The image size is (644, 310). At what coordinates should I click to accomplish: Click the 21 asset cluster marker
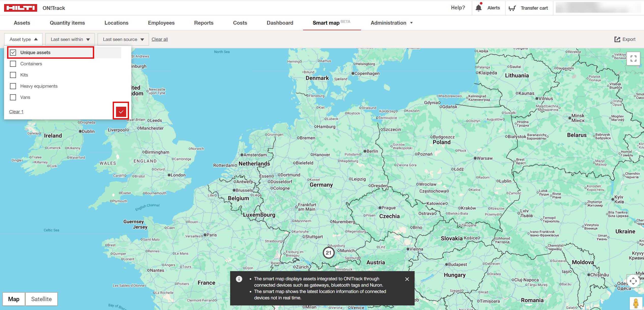click(328, 253)
